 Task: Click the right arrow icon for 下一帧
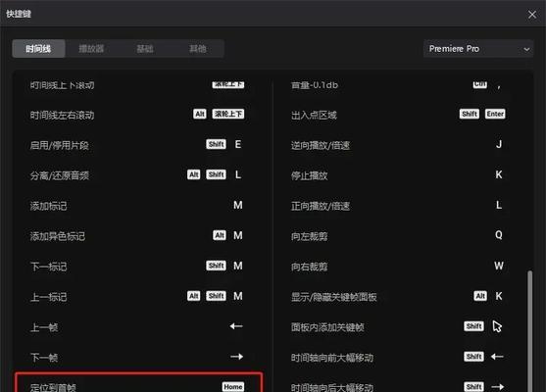click(x=237, y=357)
